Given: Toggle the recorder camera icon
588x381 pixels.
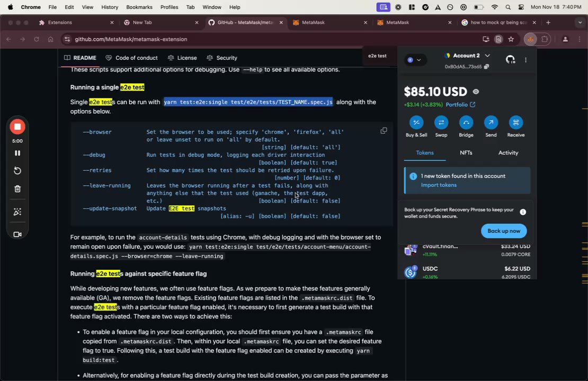Looking at the screenshot, I should tap(17, 234).
